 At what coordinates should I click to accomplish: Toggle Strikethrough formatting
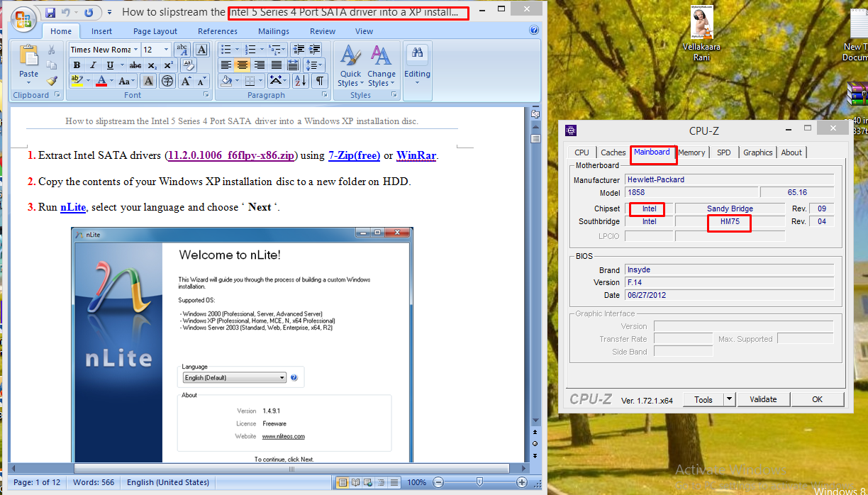(135, 65)
